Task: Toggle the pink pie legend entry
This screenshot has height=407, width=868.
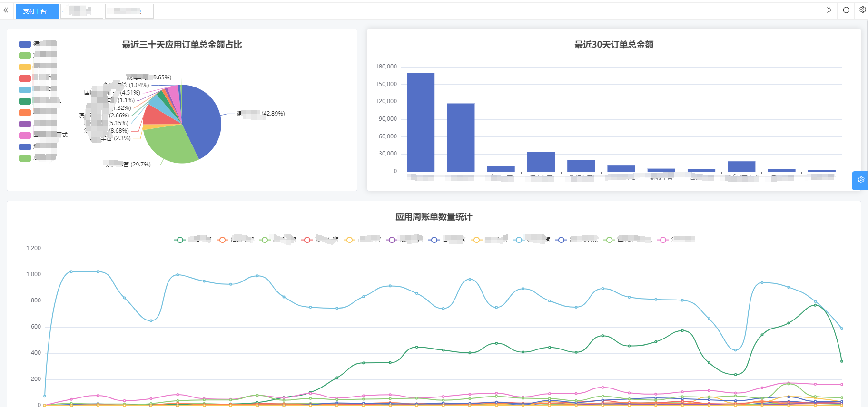Action: 43,136
